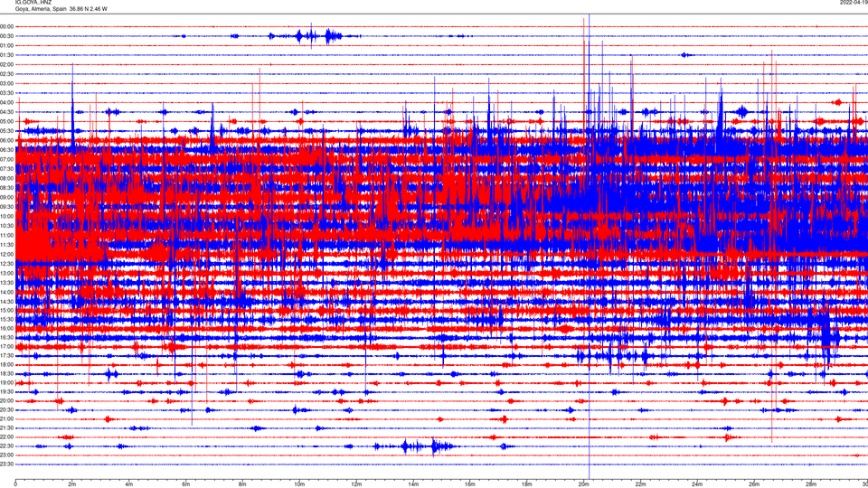Click the 21:30 hour label
Image resolution: width=868 pixels, height=488 pixels.
6,428
